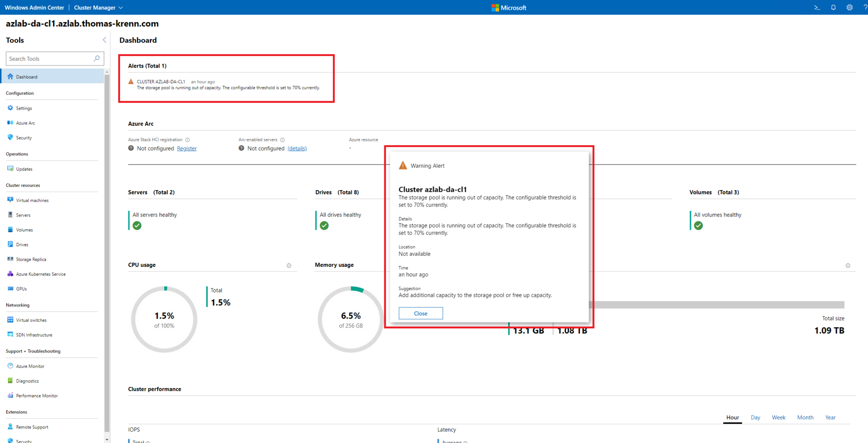Open the Diagnostics tool icon

pos(10,381)
